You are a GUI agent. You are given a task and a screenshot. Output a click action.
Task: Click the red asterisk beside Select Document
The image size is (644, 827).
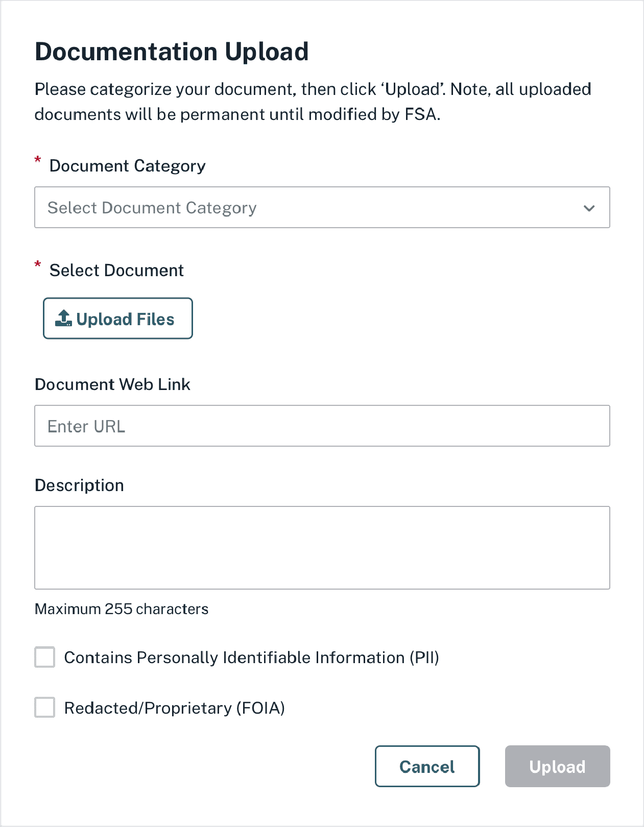click(x=38, y=264)
